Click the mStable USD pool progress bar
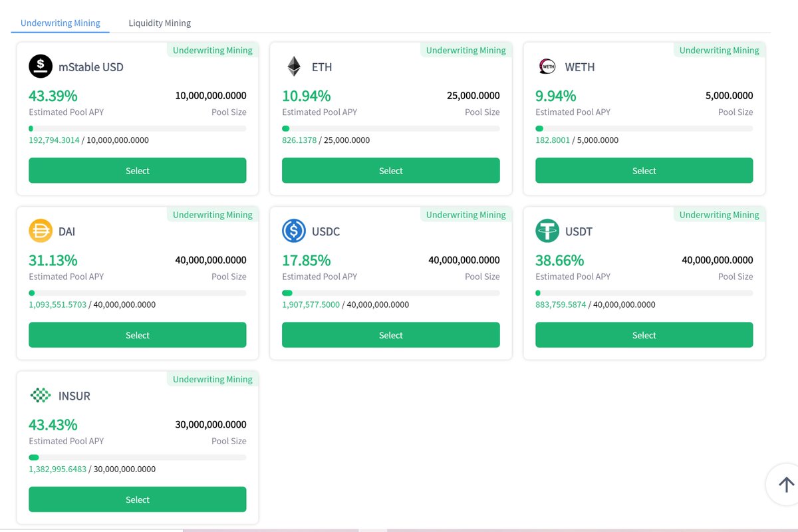This screenshot has height=532, width=798. pos(138,128)
